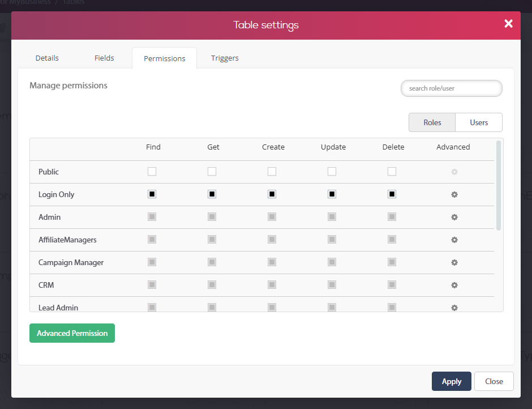Image resolution: width=532 pixels, height=409 pixels.
Task: Toggle Update checkbox for AffiliateManagers
Action: click(x=332, y=240)
